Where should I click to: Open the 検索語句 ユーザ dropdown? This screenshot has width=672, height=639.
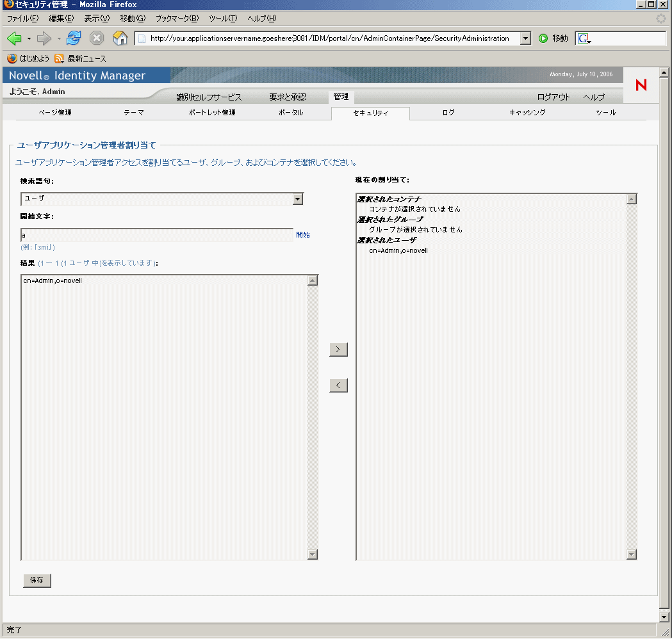(x=162, y=198)
